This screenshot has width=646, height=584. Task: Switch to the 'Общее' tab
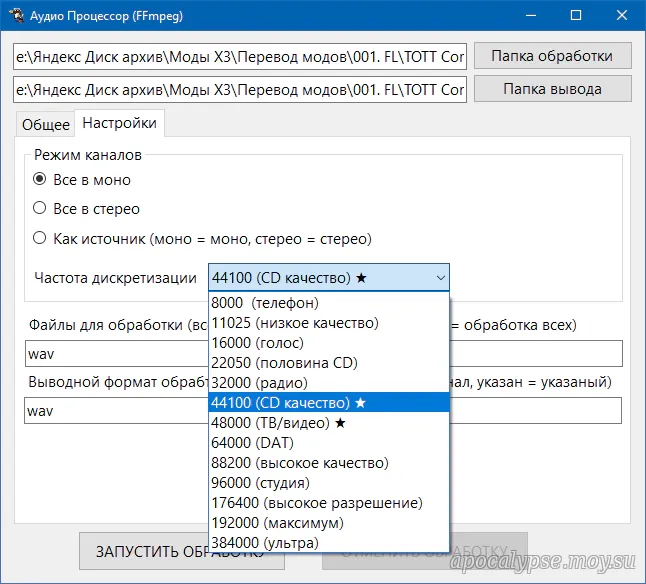point(46,124)
